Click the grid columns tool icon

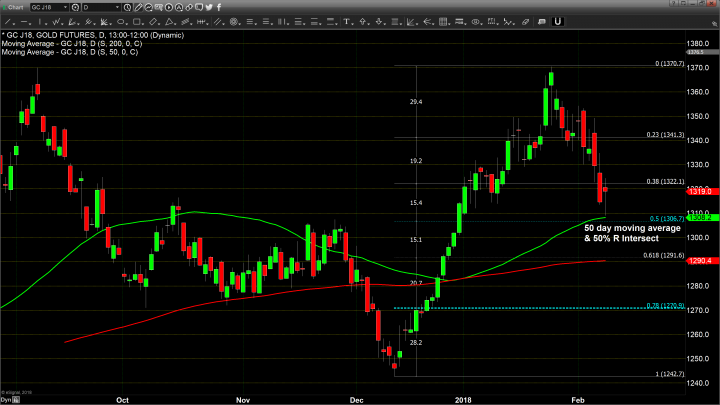click(x=443, y=22)
